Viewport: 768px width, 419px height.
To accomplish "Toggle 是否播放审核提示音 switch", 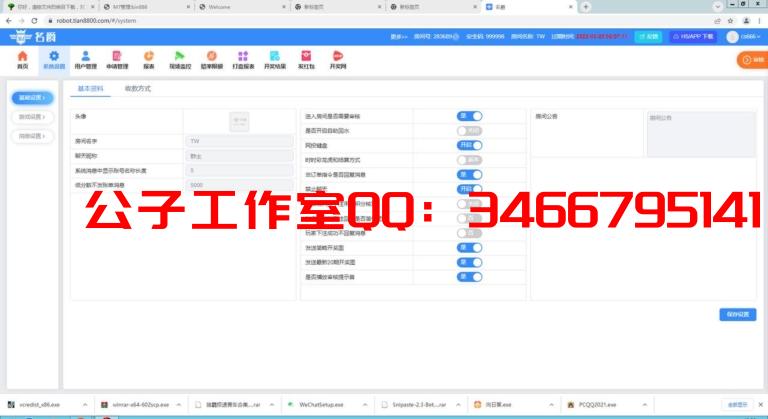I will click(469, 277).
